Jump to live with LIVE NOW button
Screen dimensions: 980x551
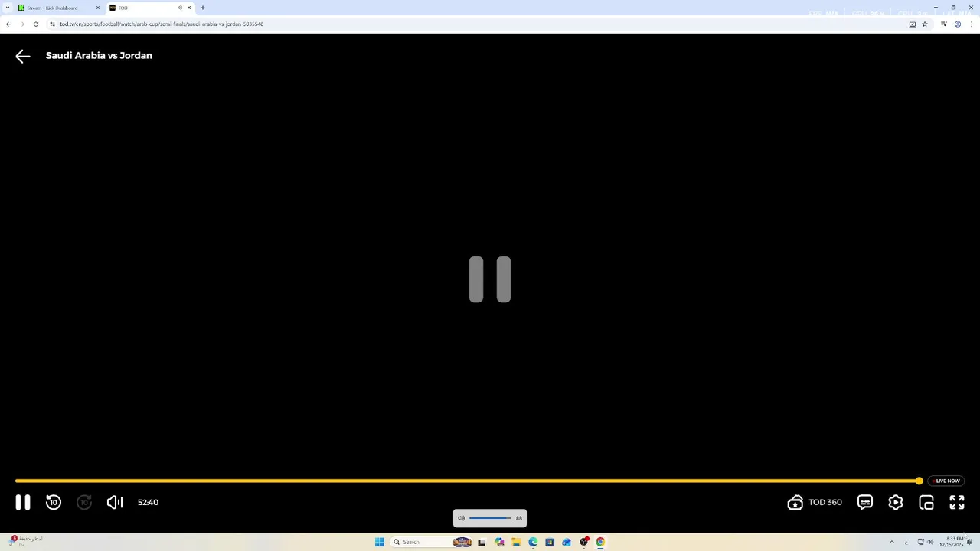(947, 481)
